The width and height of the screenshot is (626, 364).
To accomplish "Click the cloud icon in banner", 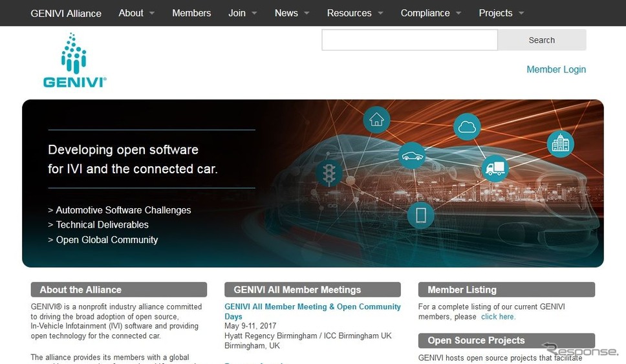I will pos(467,127).
